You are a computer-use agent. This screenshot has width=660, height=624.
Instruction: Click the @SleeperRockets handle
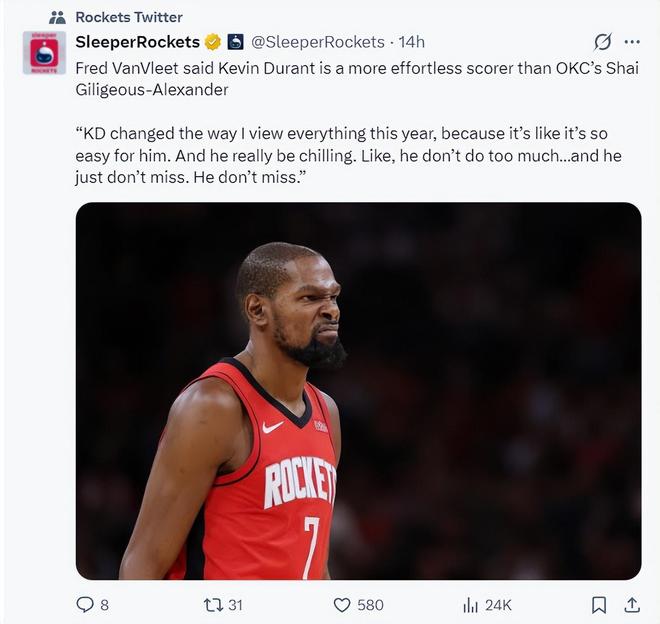coord(318,42)
